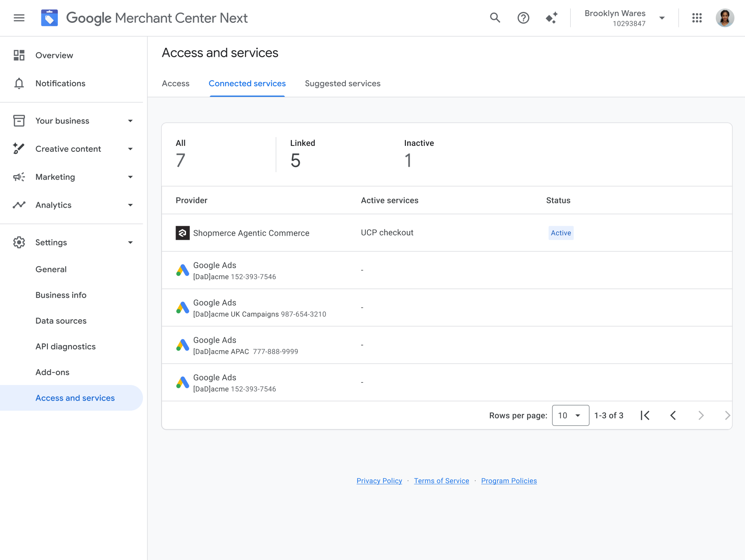This screenshot has width=745, height=560.
Task: Open the Google apps grid
Action: pos(697,18)
